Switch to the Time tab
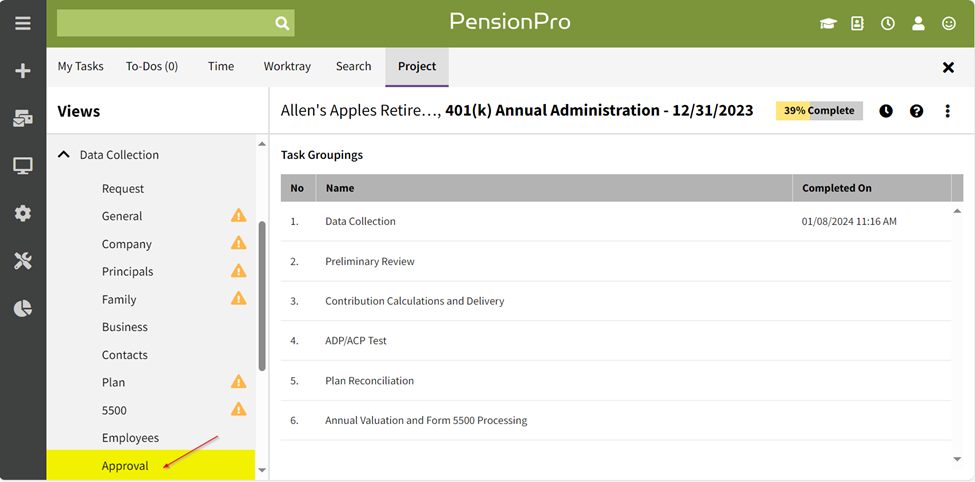 point(221,67)
